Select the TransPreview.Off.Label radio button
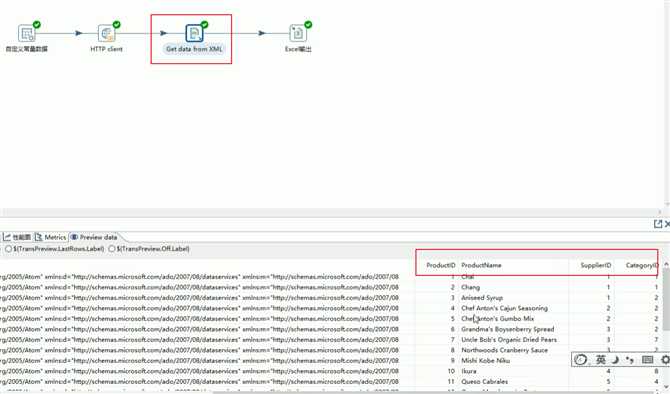Screen dimensions: 670x394 (x=112, y=249)
